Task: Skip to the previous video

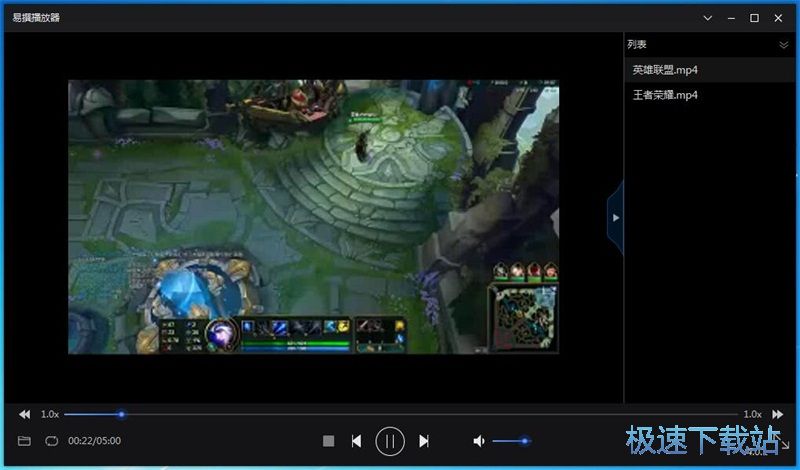Action: point(356,441)
